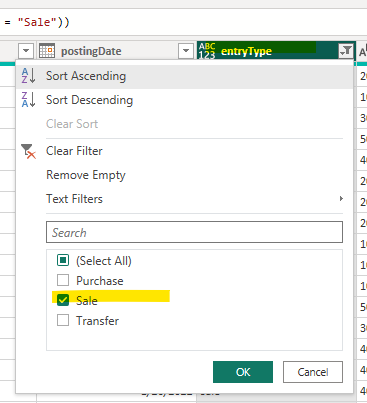This screenshot has width=367, height=403.
Task: Click the Transfer label text
Action: pyautogui.click(x=97, y=321)
